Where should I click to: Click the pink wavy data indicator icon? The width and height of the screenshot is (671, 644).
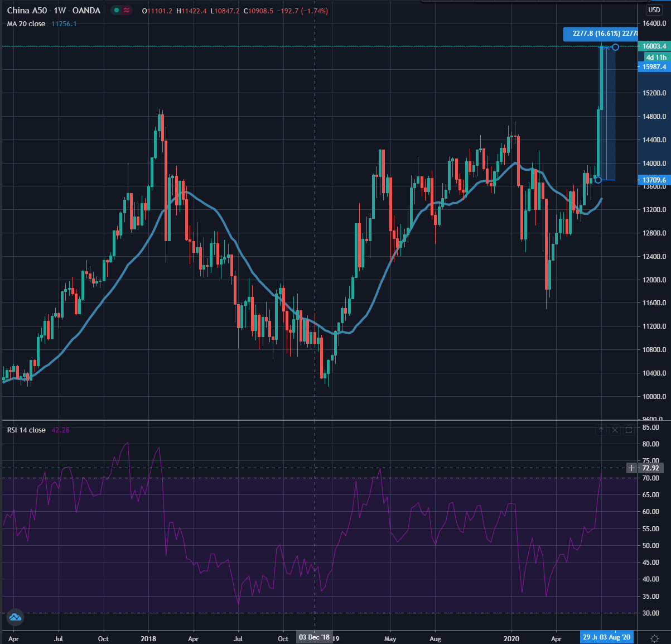[127, 11]
